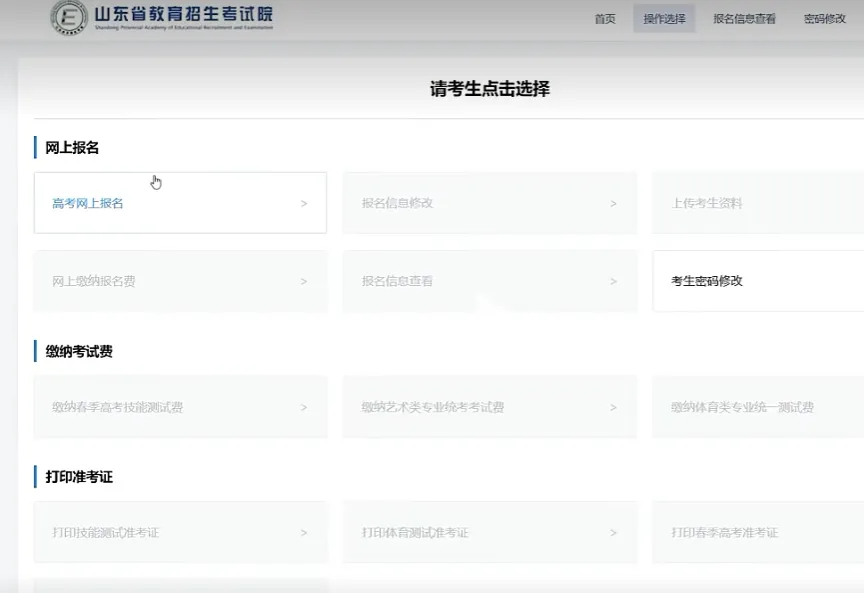Click the Shandong exam authority logo emblem
864x593 pixels.
point(69,18)
